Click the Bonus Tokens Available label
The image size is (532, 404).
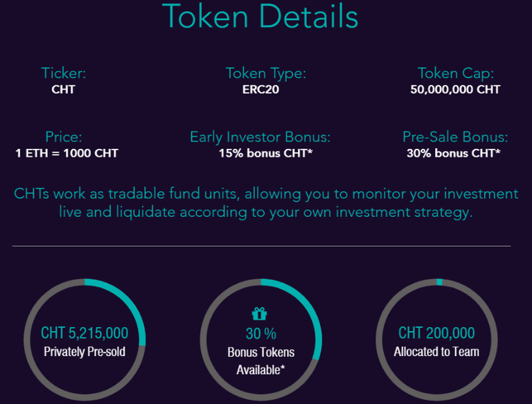click(x=260, y=361)
